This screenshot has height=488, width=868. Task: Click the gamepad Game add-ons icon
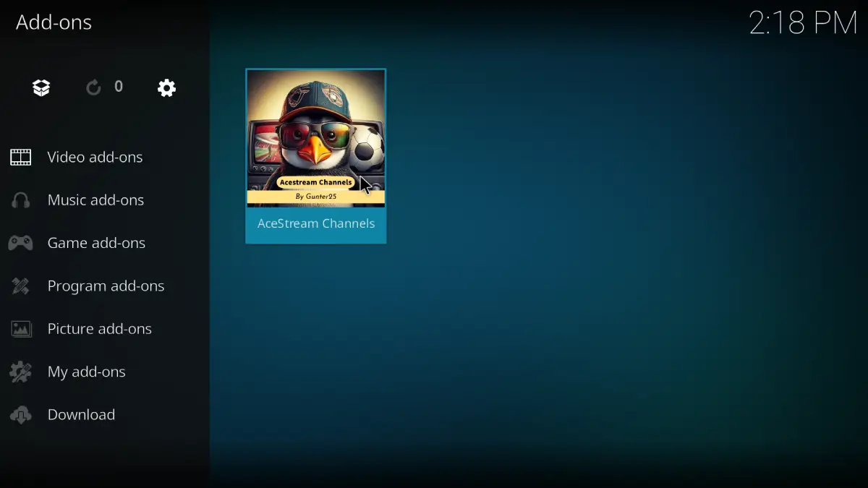coord(21,243)
